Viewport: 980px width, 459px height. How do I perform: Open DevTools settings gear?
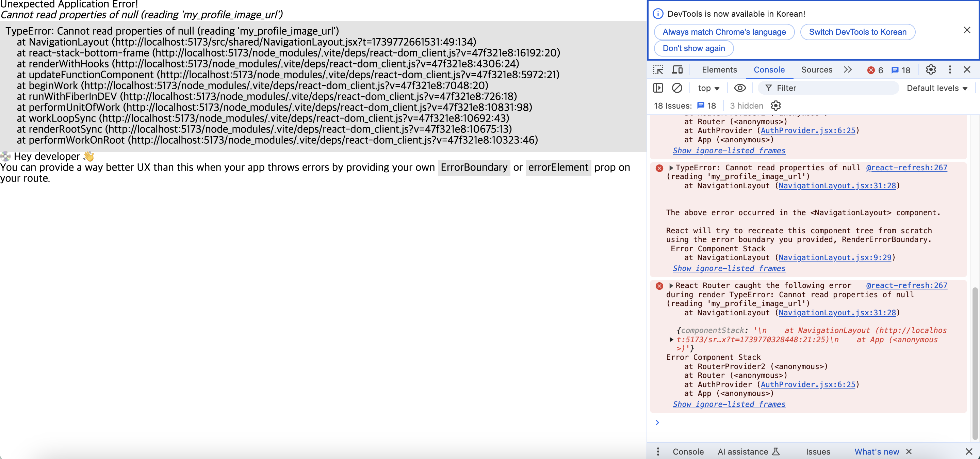[931, 70]
